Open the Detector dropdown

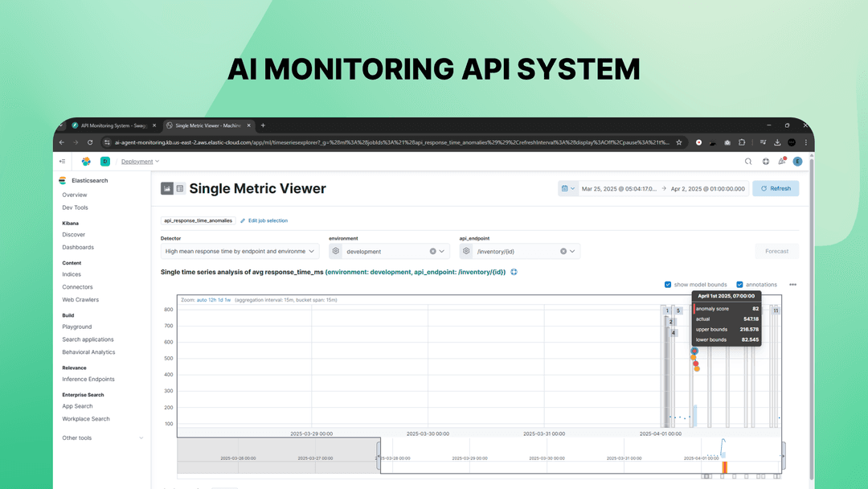[x=240, y=251]
